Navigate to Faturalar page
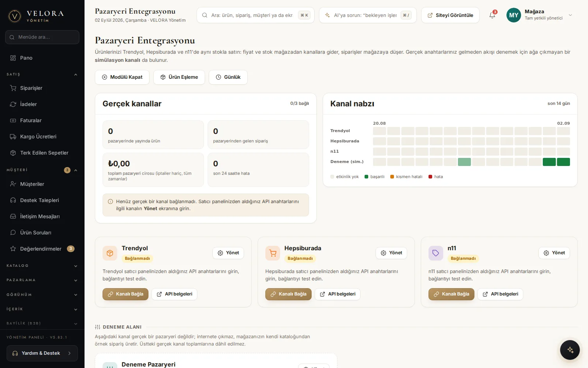The image size is (588, 368). (x=42, y=120)
